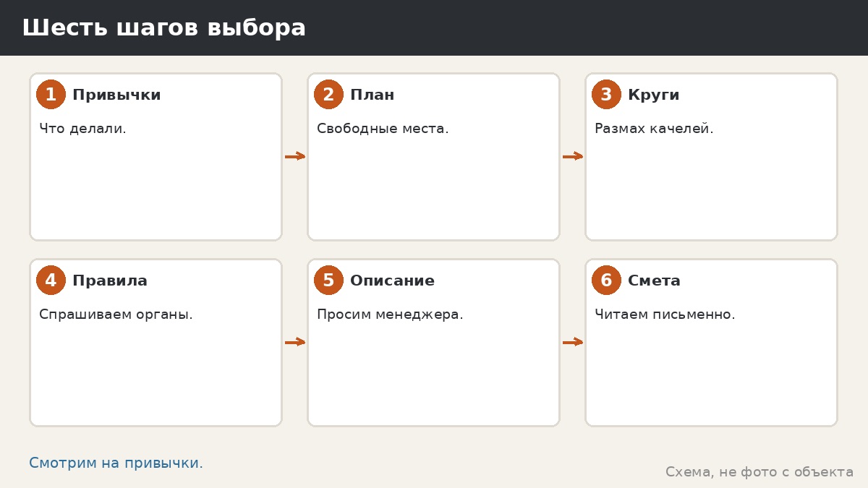The width and height of the screenshot is (868, 488).
Task: Click the Смета card heading
Action: (655, 281)
